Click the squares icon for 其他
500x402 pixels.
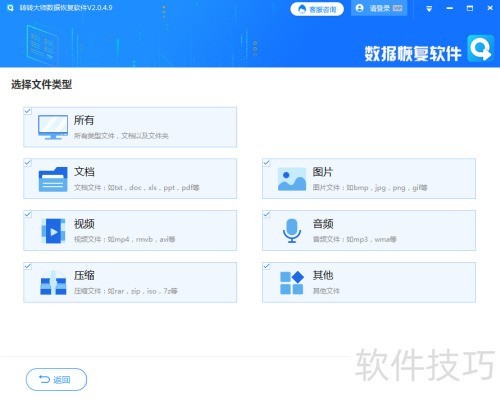click(x=292, y=283)
